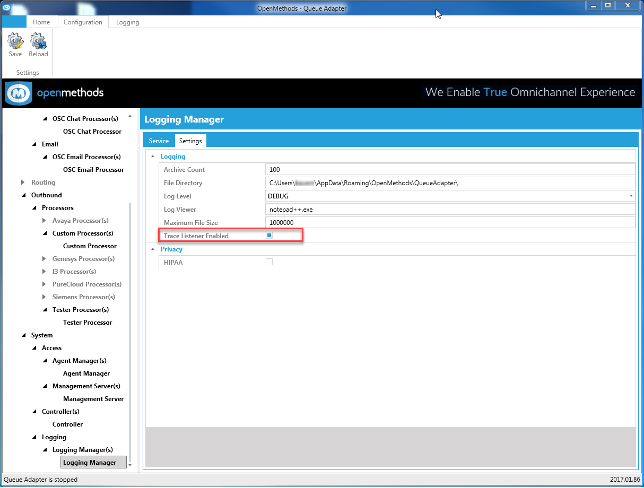Select the Agent Manager tree item
The width and height of the screenshot is (644, 488).
(x=87, y=373)
